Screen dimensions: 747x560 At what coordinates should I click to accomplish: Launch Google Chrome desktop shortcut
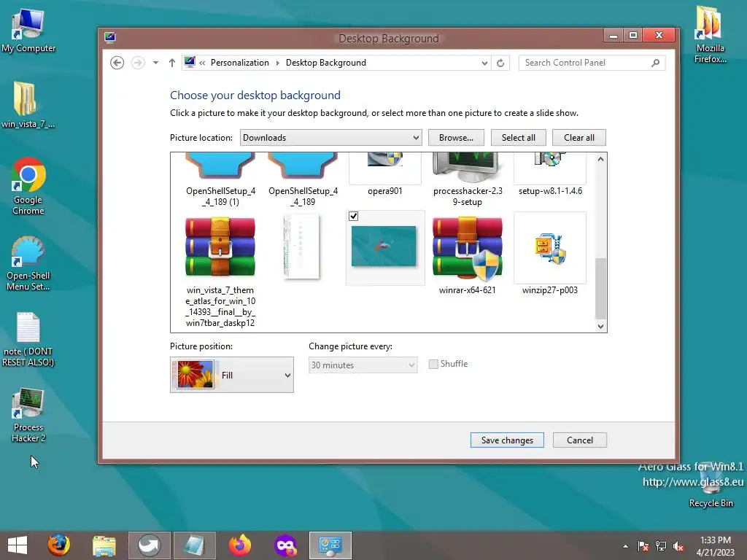pyautogui.click(x=28, y=186)
